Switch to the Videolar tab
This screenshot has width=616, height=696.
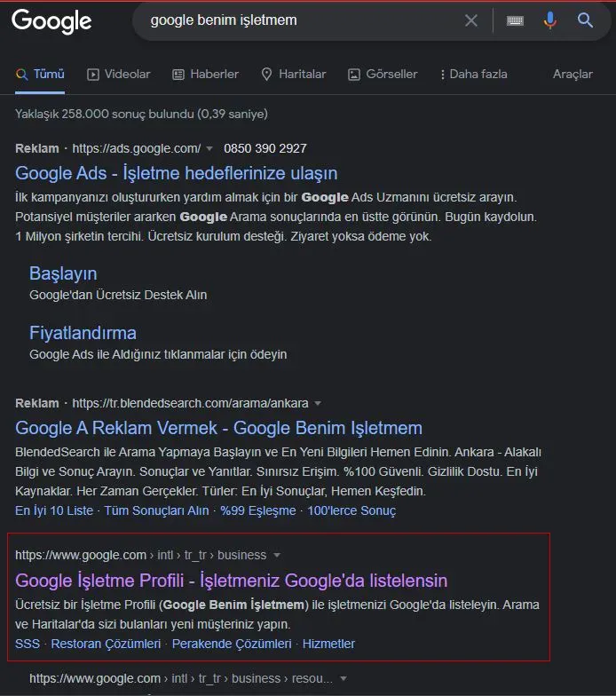coord(119,75)
